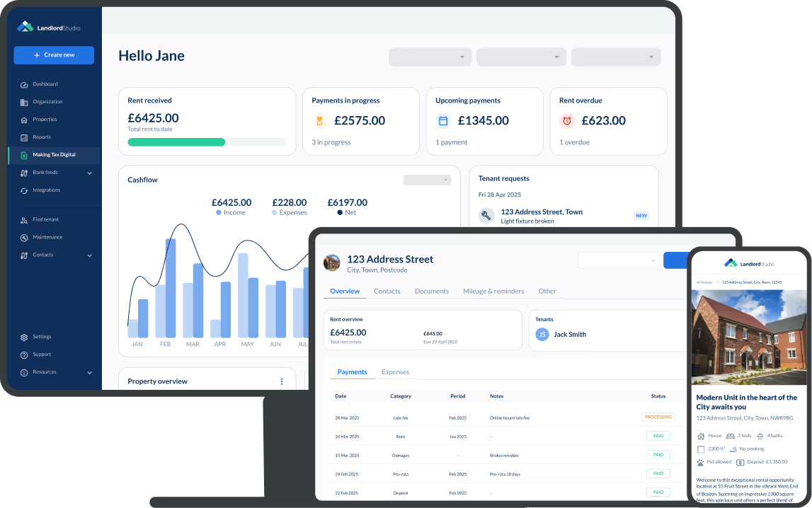Open Making Tax Digital in sidebar
The height and width of the screenshot is (508, 812).
coord(54,155)
